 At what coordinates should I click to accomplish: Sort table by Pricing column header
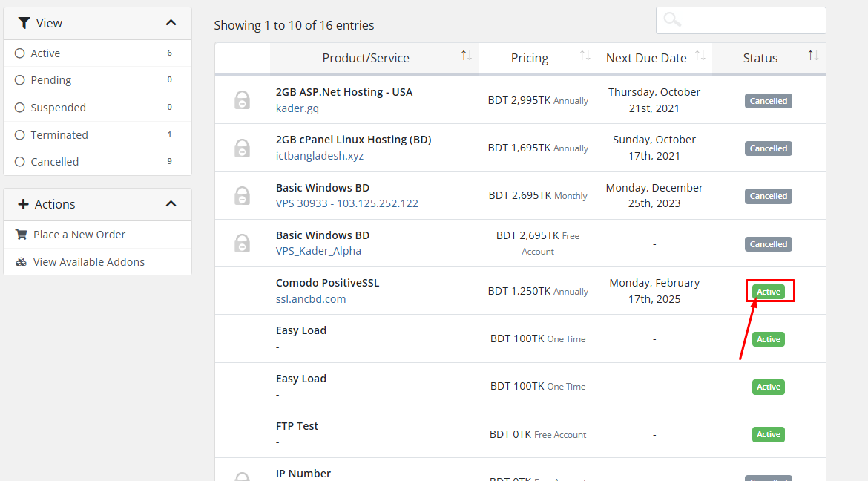click(x=530, y=58)
